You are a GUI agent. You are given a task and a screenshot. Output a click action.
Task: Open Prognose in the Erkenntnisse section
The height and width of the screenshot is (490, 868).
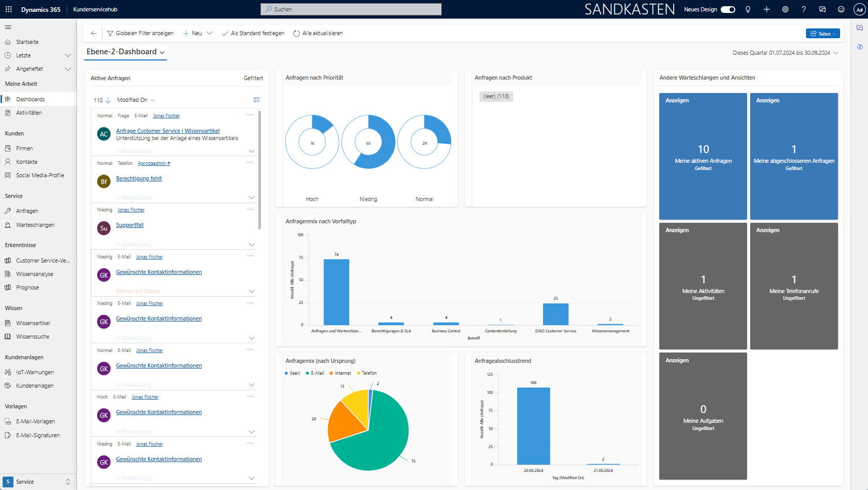(27, 287)
